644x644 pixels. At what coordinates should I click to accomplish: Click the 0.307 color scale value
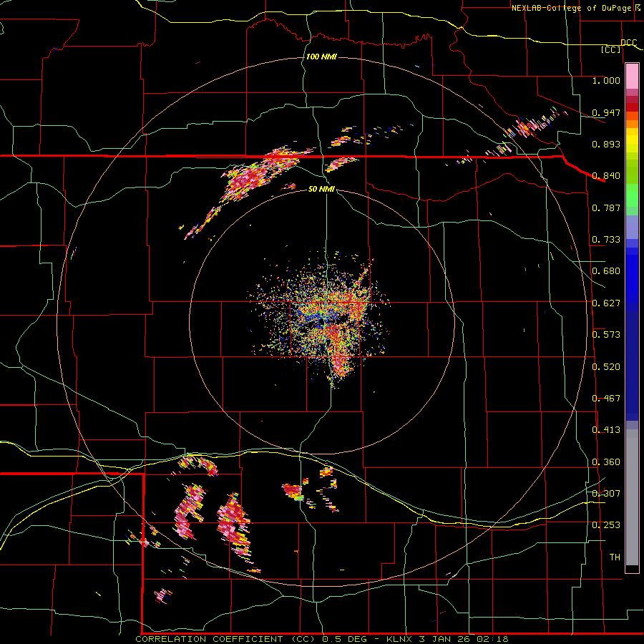pyautogui.click(x=606, y=493)
